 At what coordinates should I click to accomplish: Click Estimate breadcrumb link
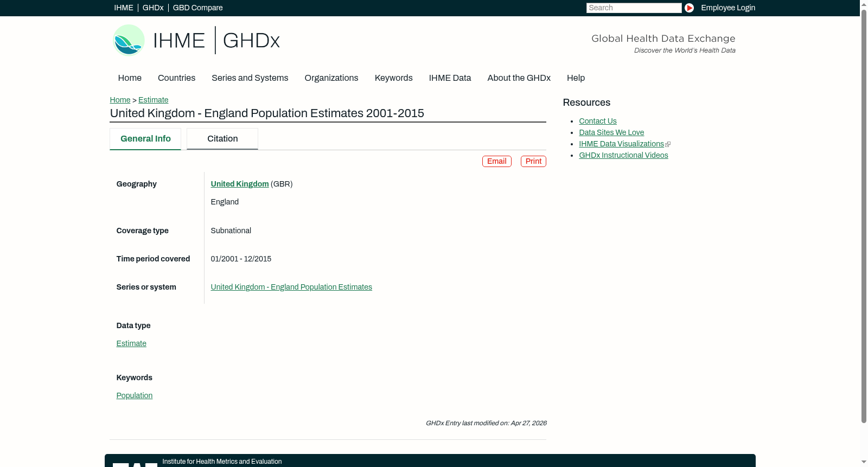(153, 100)
